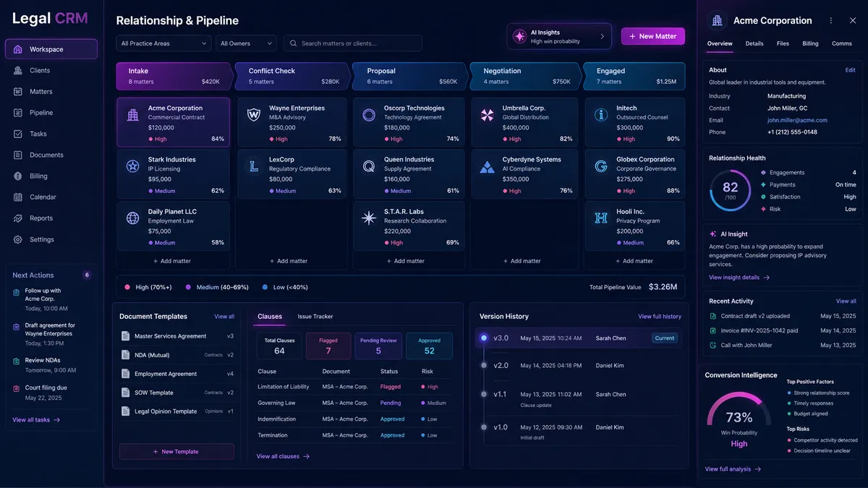The height and width of the screenshot is (488, 868).
Task: Click the High (70%+) pink legend dot
Action: (x=127, y=287)
